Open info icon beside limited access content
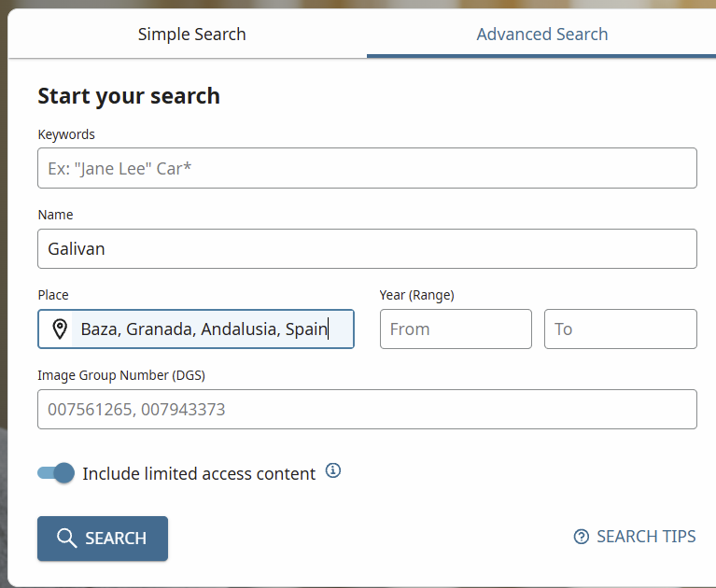Screen dimensions: 716x588 click(x=333, y=470)
